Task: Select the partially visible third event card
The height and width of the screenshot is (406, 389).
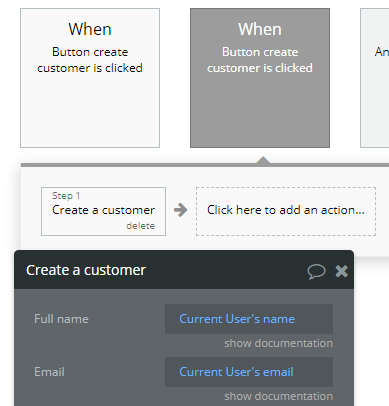Action: (375, 78)
